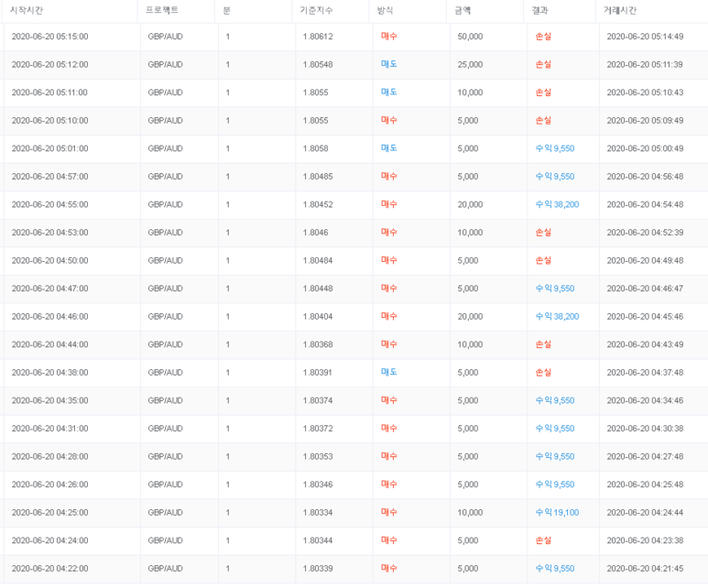
Task: Click base index value 1.80452
Action: 318,204
